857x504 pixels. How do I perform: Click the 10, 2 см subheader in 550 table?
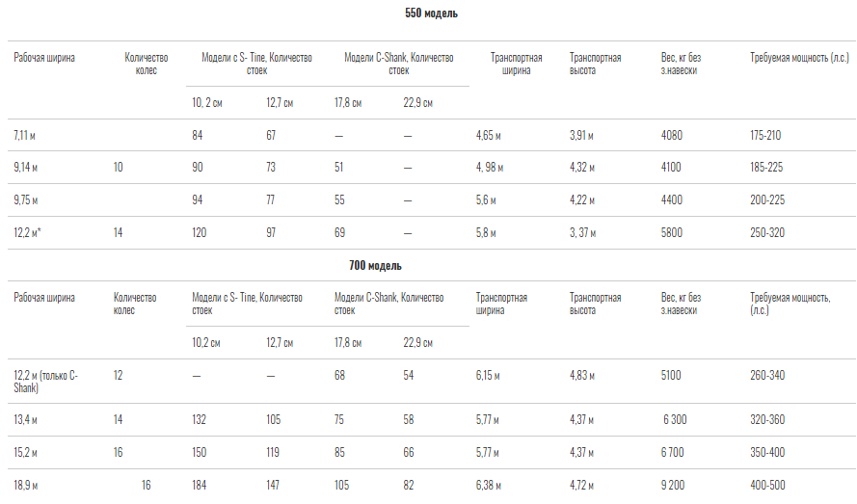206,103
